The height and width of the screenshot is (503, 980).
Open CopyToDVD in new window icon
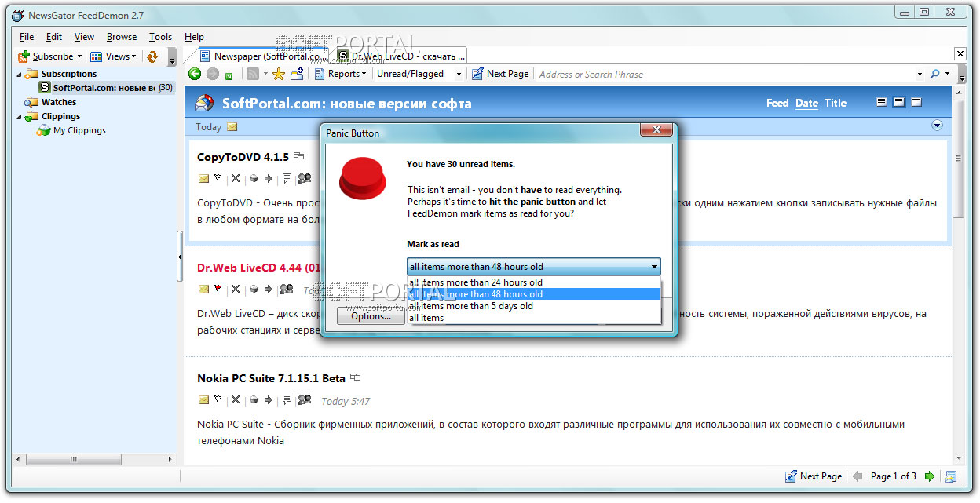click(x=298, y=157)
